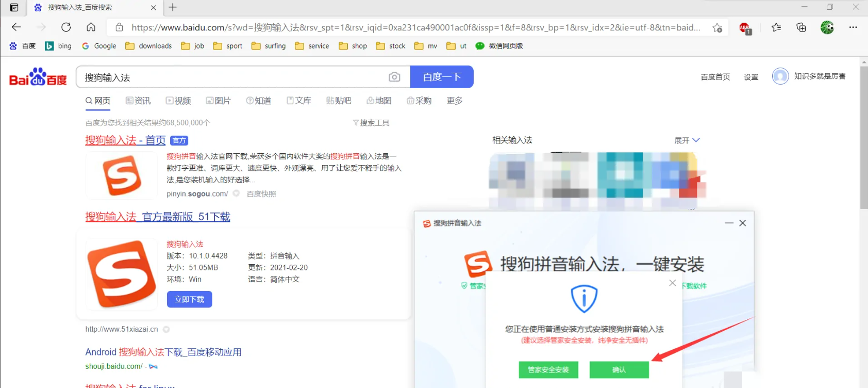Open the ABP extension icon

coord(745,28)
